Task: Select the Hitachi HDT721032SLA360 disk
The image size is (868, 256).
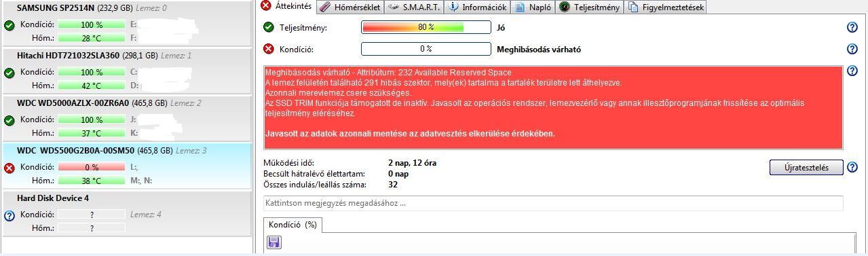Action: coord(126,71)
